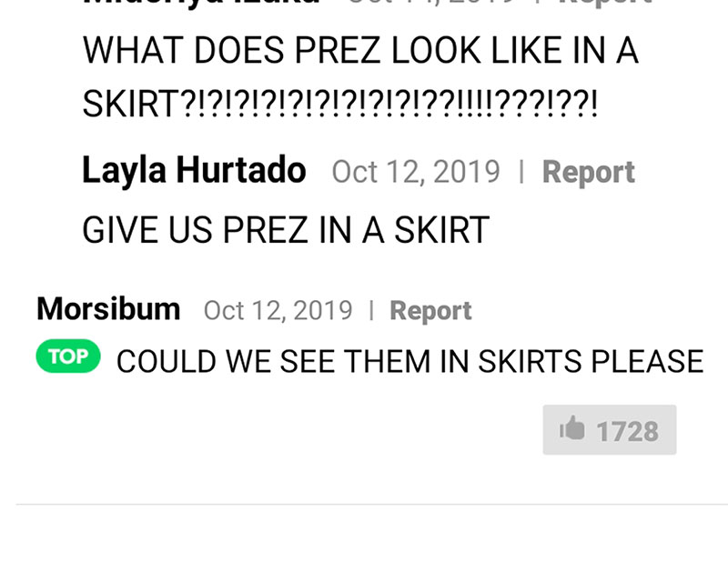The width and height of the screenshot is (728, 572).
Task: Report Morsibum's top comment
Action: pos(430,310)
